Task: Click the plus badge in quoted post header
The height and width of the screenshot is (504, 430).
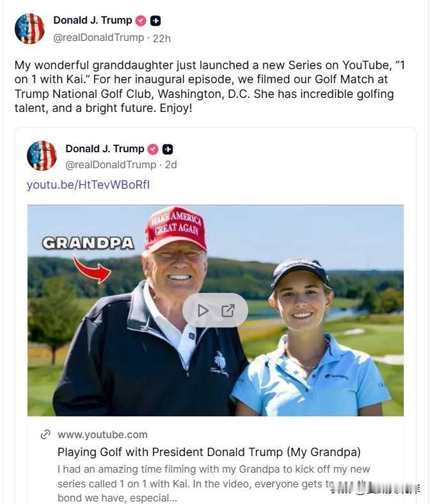Action: [168, 150]
